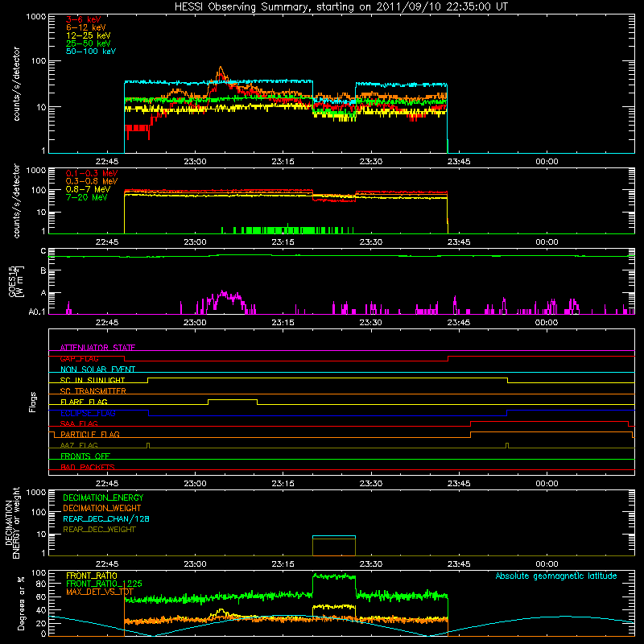Click the HESSI Observing Summary title text
The height and width of the screenshot is (644, 644).
[341, 7]
